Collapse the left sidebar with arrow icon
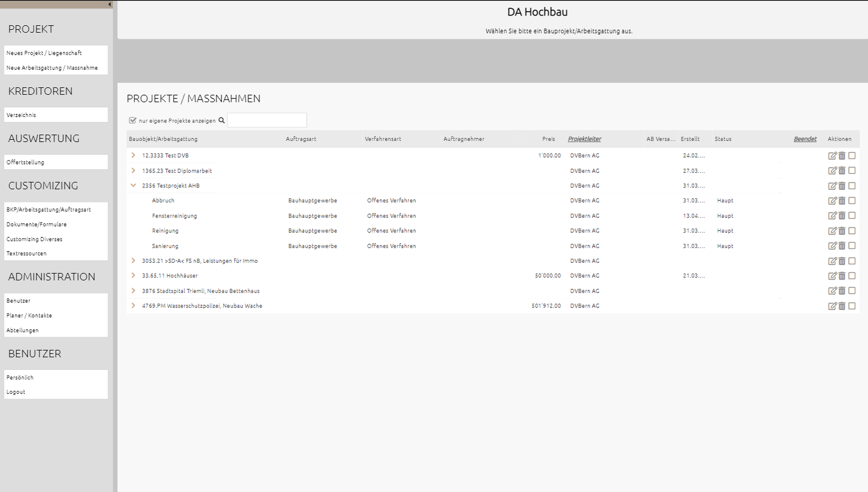The height and width of the screenshot is (492, 868). (109, 5)
